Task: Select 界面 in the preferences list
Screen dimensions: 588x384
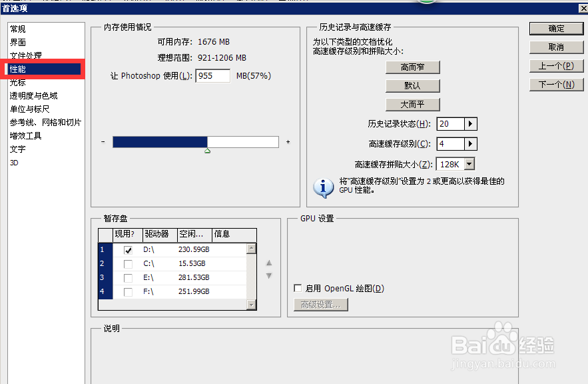Action: (17, 43)
